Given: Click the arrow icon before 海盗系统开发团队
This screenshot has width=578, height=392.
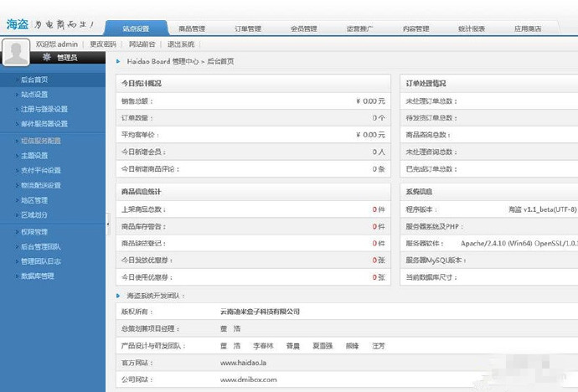Looking at the screenshot, I should pos(119,296).
